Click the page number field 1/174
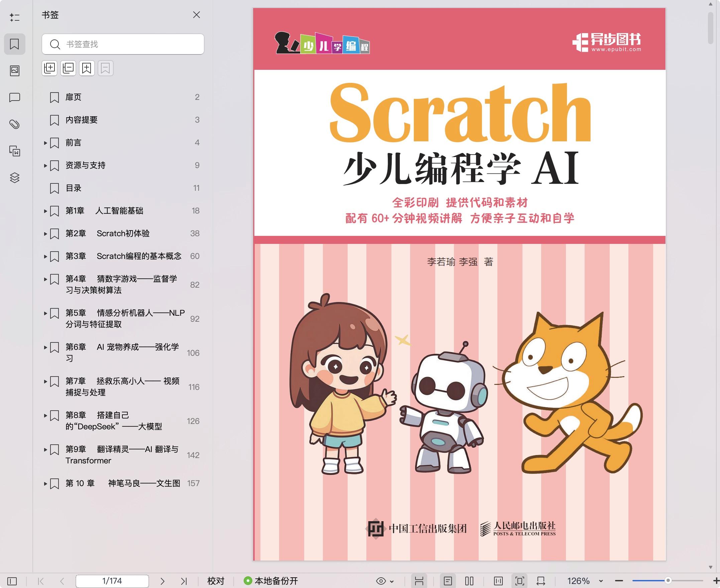720x588 pixels. (112, 581)
